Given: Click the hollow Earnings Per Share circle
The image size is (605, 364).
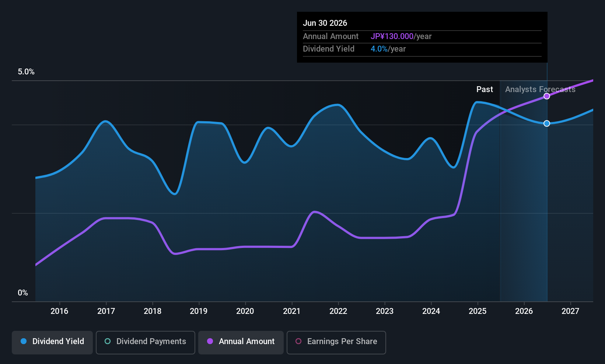Looking at the screenshot, I should pos(298,341).
